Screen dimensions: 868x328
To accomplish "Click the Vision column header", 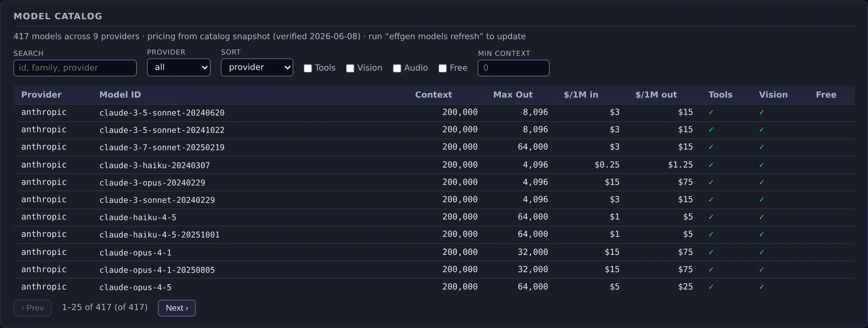I will pyautogui.click(x=773, y=95).
